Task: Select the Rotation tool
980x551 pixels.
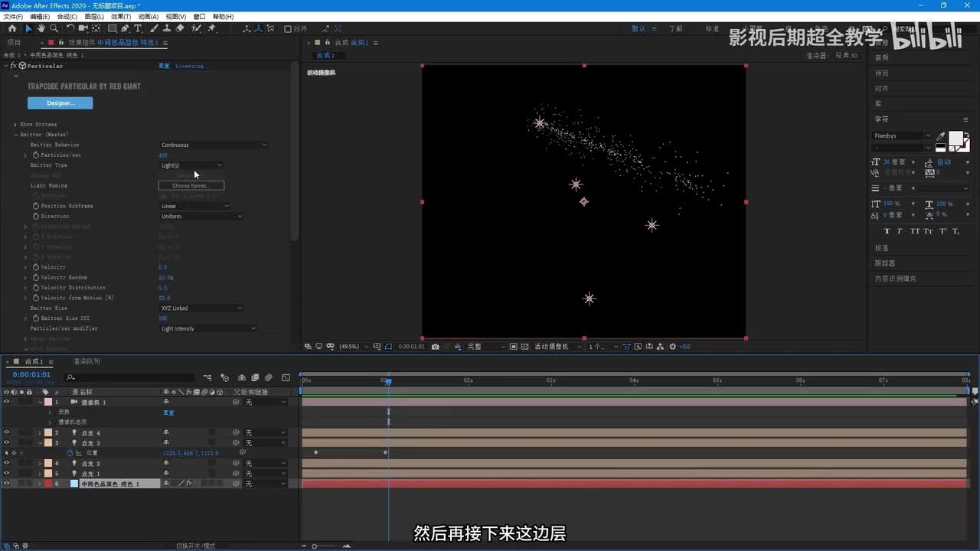Action: tap(70, 28)
